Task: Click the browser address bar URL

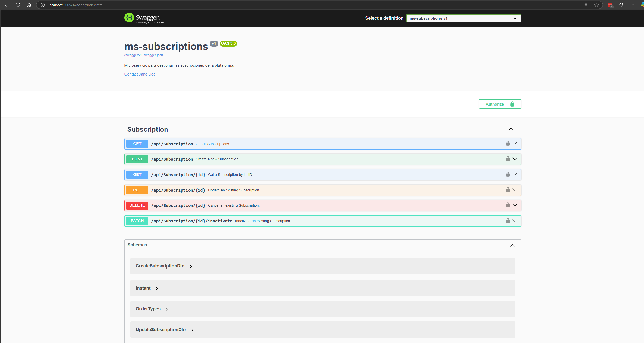Action: [76, 5]
